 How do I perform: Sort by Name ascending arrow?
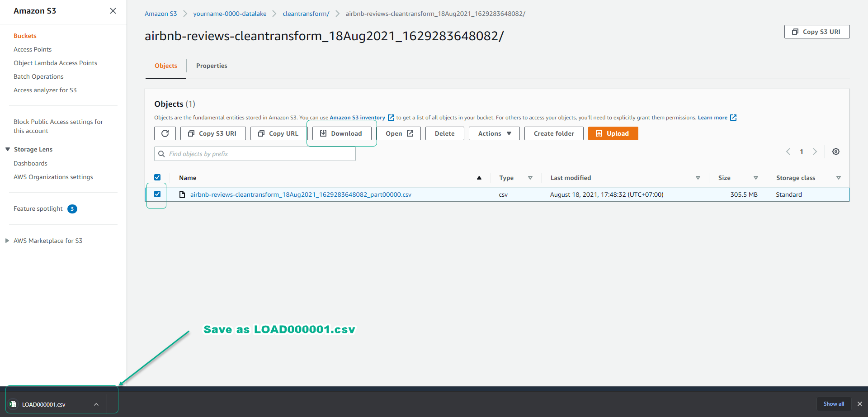(479, 178)
